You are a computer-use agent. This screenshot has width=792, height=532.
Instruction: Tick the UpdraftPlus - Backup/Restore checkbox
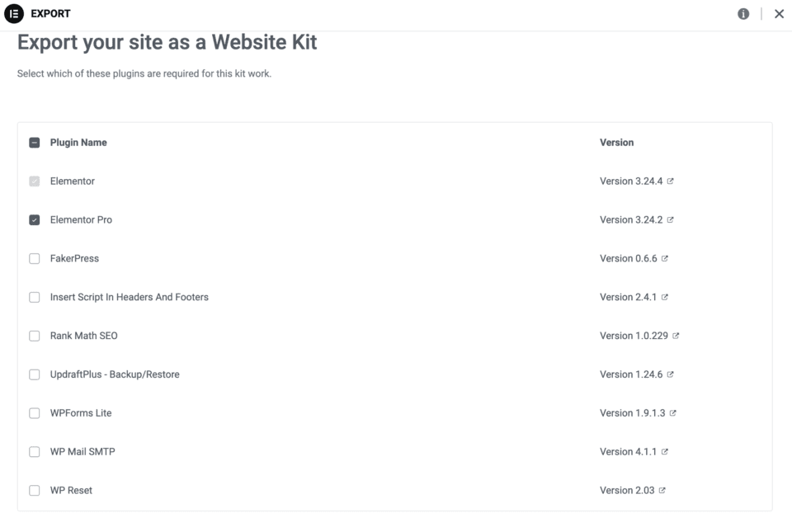[x=35, y=374]
